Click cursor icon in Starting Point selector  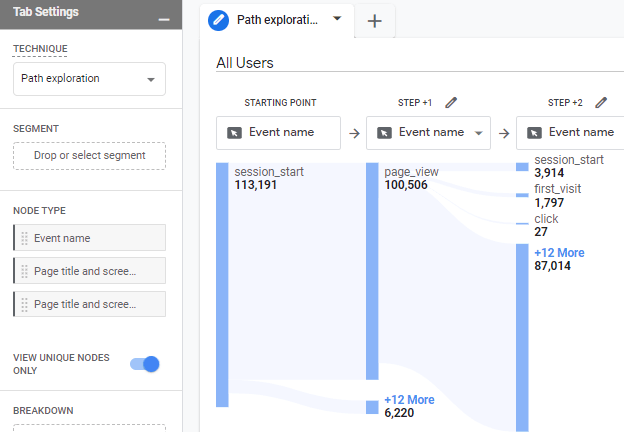[x=234, y=132]
